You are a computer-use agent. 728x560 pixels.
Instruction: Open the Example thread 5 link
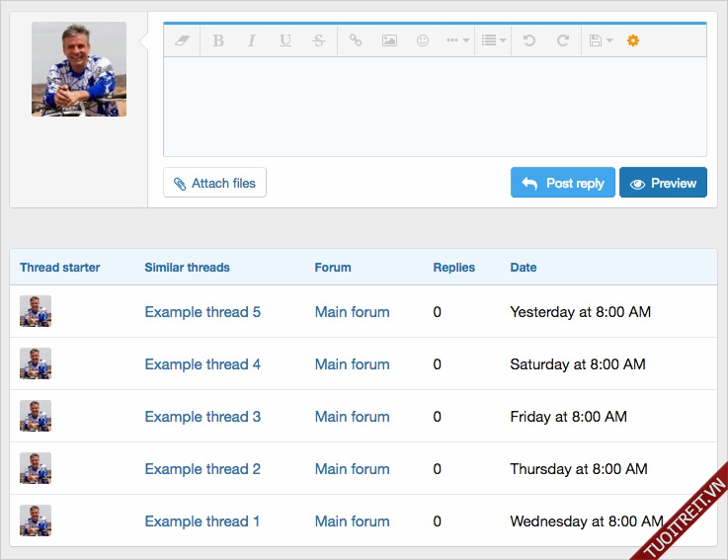(x=202, y=312)
